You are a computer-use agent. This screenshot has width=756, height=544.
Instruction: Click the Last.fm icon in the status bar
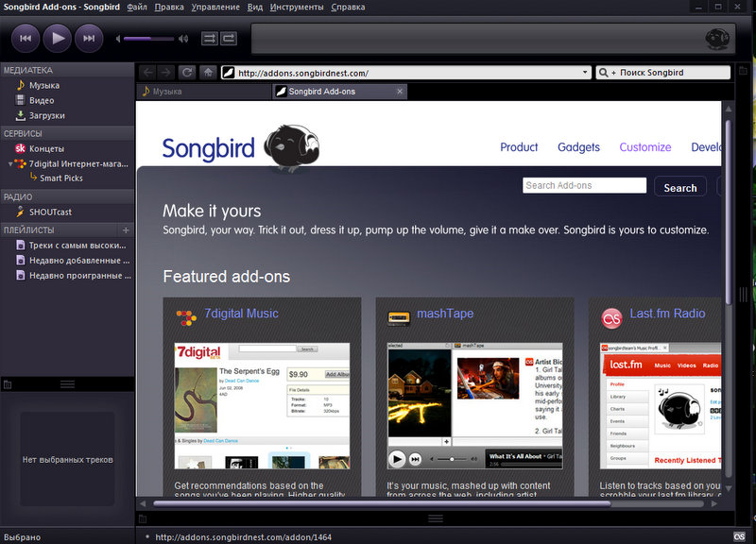point(739,536)
